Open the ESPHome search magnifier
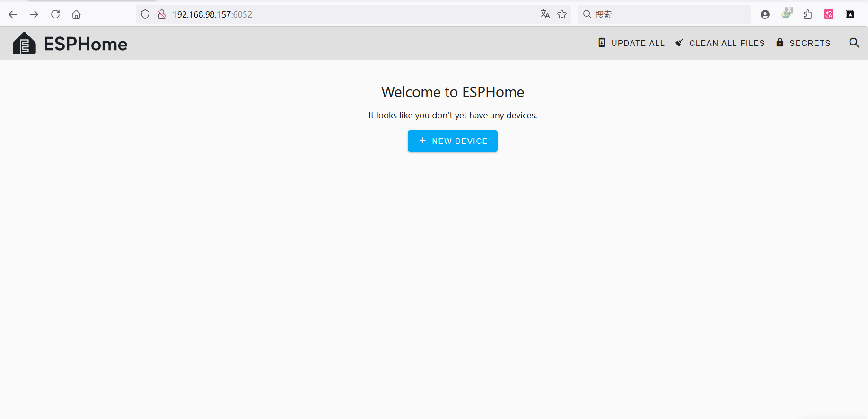 (x=854, y=43)
